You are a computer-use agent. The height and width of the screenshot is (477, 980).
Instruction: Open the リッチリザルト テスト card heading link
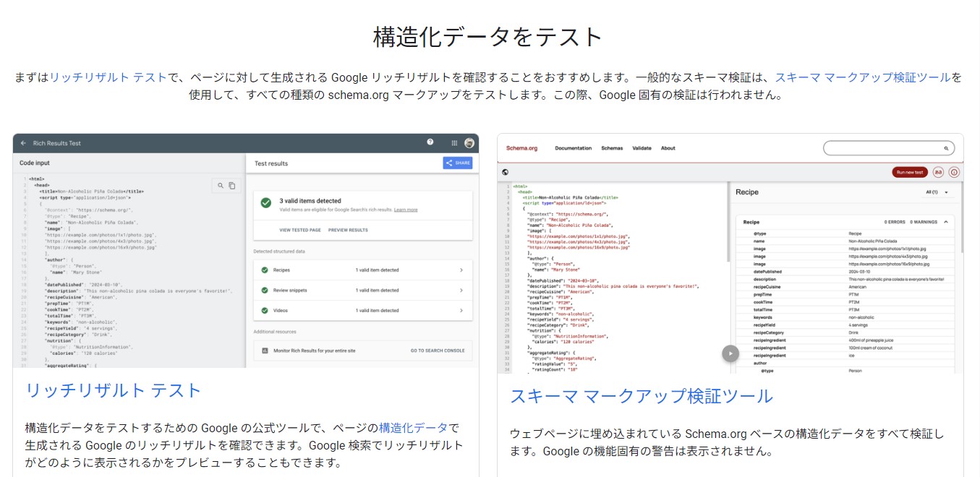click(114, 390)
